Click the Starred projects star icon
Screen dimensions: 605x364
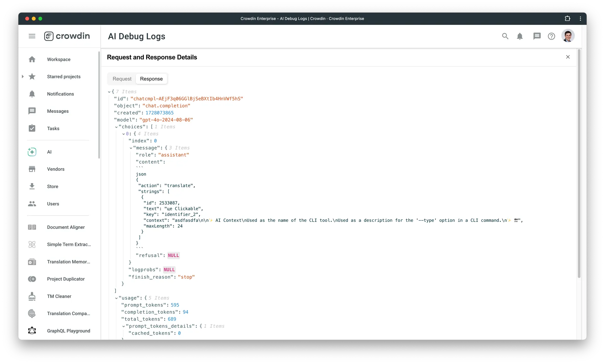[x=32, y=77]
